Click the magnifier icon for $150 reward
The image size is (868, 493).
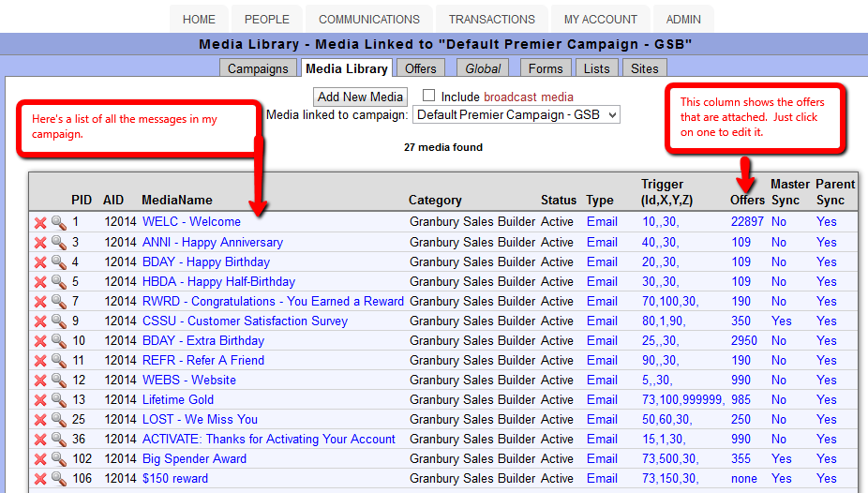pyautogui.click(x=58, y=479)
